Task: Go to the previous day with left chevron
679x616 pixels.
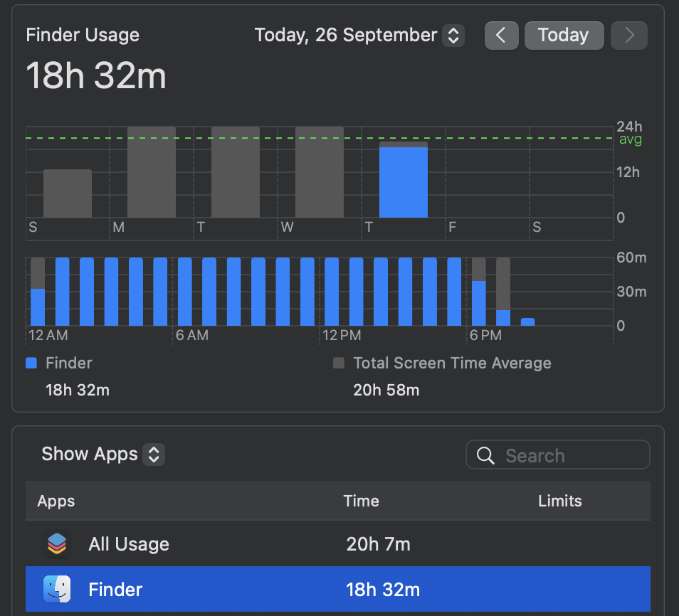Action: [502, 36]
